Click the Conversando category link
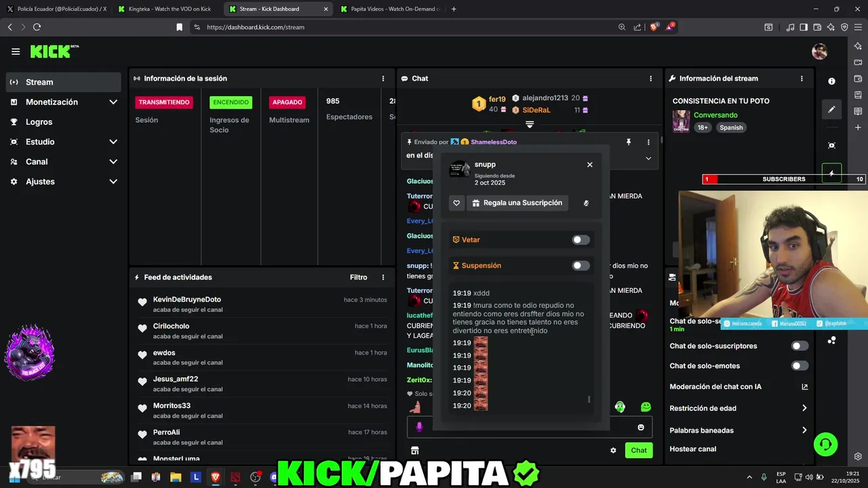Image resolution: width=868 pixels, height=488 pixels. [715, 115]
